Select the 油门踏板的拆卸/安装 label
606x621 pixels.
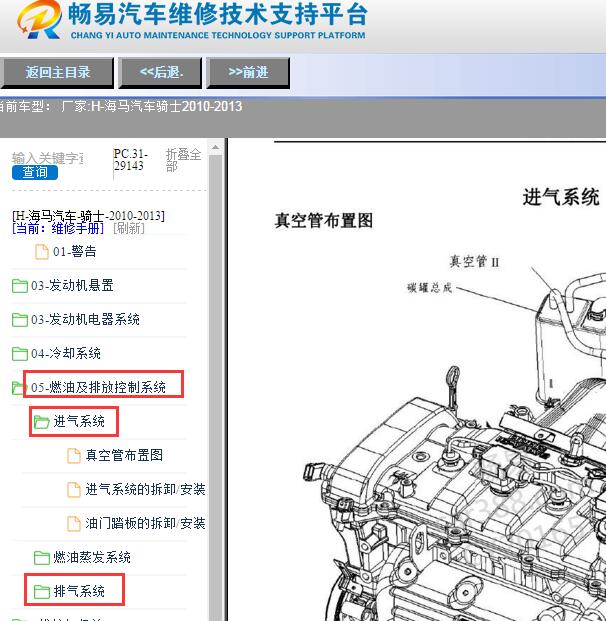pyautogui.click(x=145, y=524)
